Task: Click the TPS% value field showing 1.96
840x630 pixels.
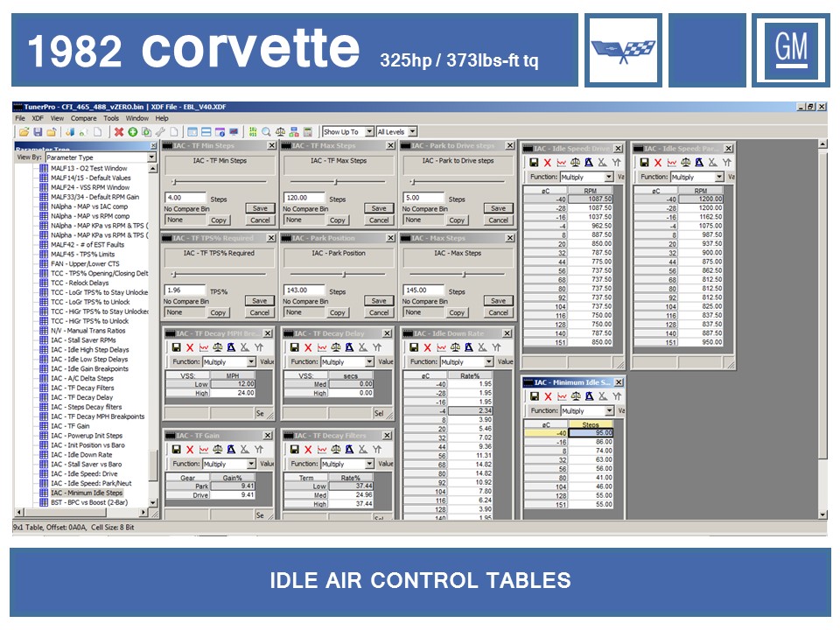Action: tap(185, 290)
